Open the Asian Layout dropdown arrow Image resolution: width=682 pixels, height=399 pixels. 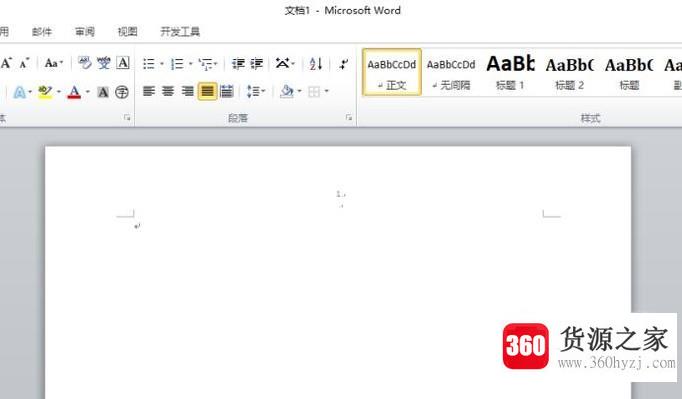tap(293, 64)
